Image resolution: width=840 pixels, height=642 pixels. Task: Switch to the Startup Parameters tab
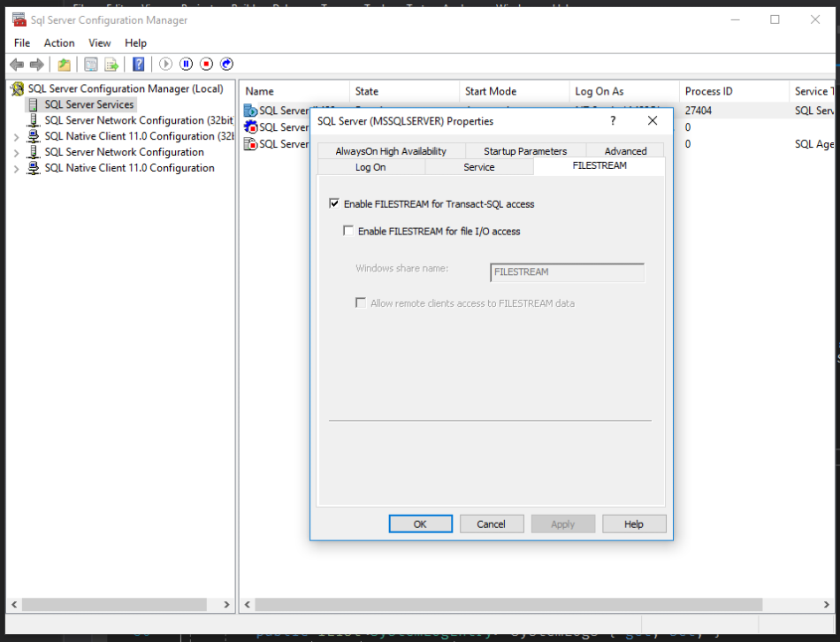pyautogui.click(x=525, y=151)
